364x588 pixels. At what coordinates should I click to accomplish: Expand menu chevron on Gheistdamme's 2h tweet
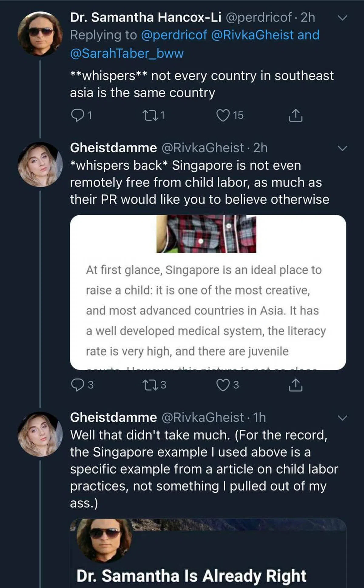tap(342, 148)
